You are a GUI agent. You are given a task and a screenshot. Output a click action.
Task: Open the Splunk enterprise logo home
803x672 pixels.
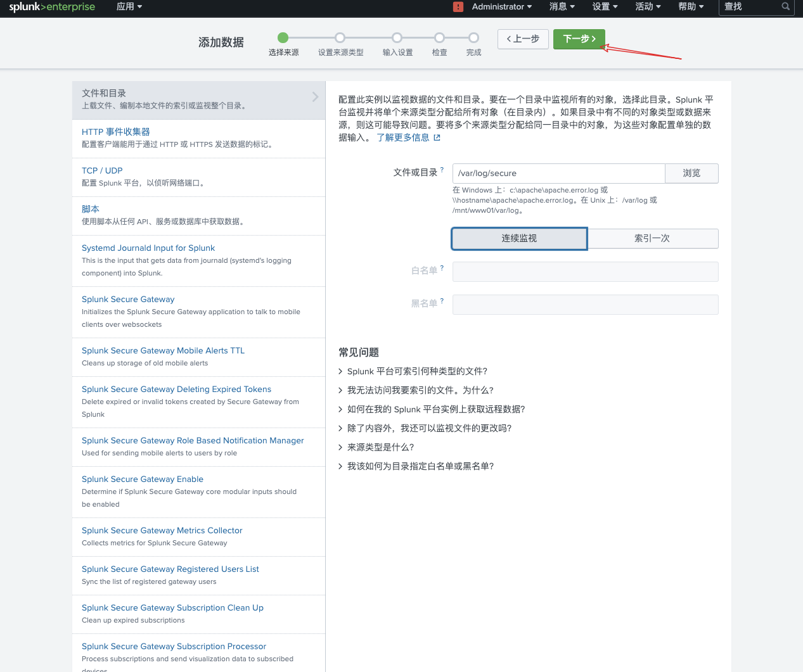coord(52,7)
